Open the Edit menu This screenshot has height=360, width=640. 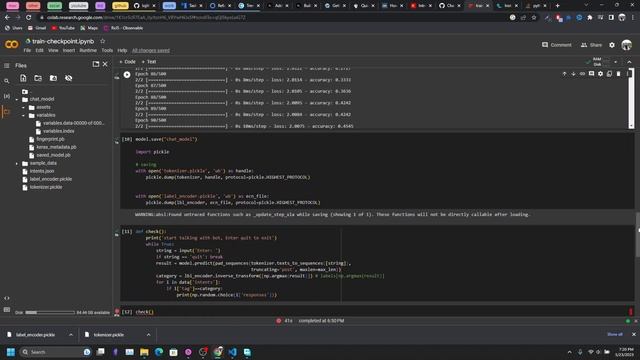click(x=39, y=50)
